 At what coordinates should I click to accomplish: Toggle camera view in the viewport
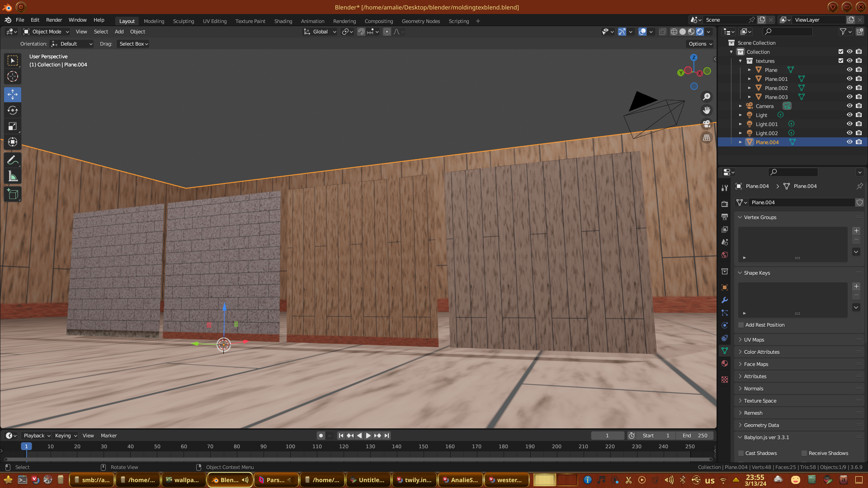tap(707, 124)
